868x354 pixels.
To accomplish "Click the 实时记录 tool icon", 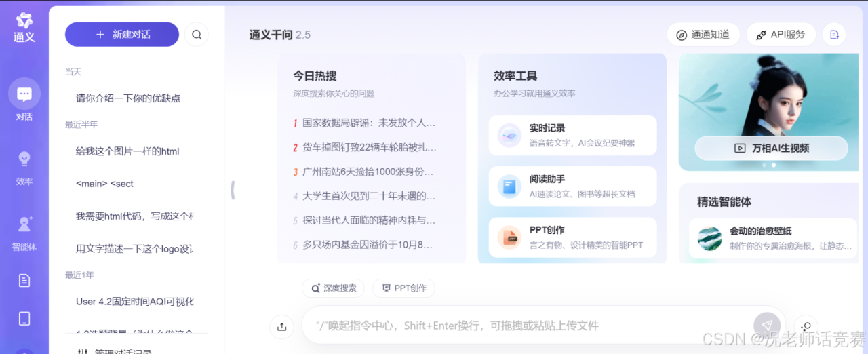I will tap(509, 136).
